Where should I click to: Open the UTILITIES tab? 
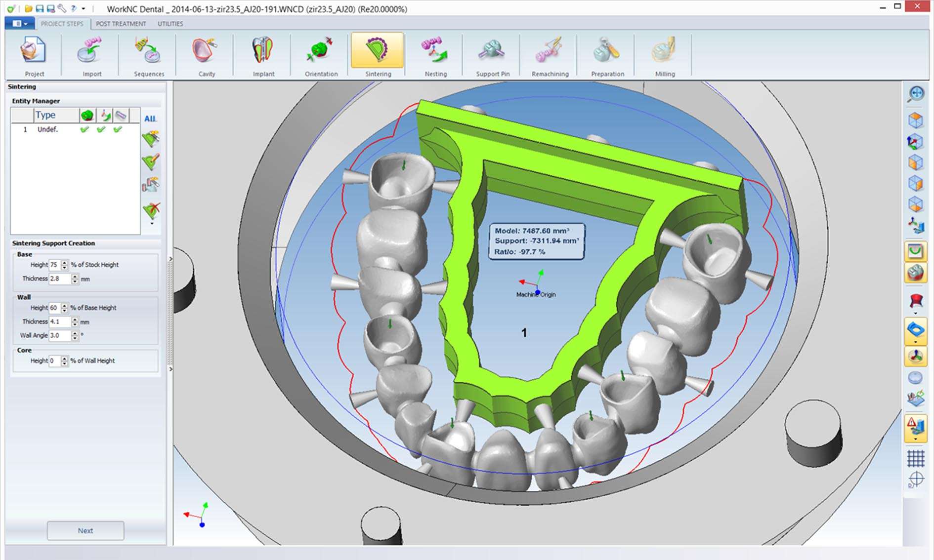(170, 23)
